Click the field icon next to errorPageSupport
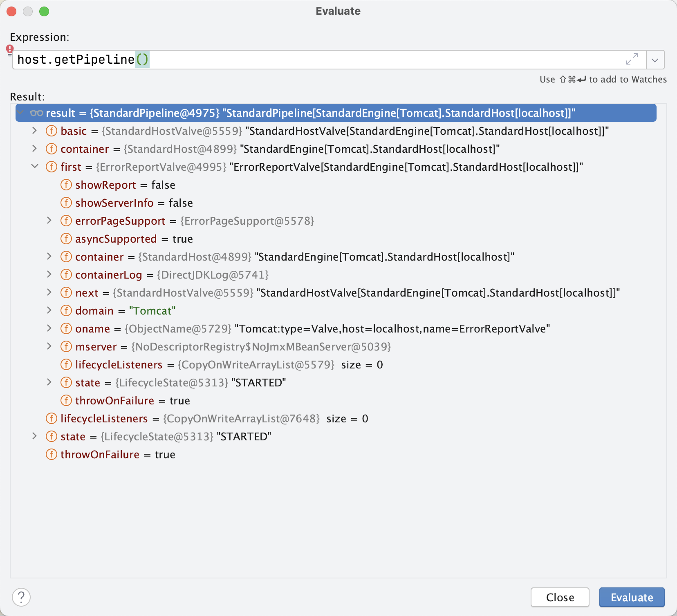This screenshot has width=677, height=616. coord(66,221)
